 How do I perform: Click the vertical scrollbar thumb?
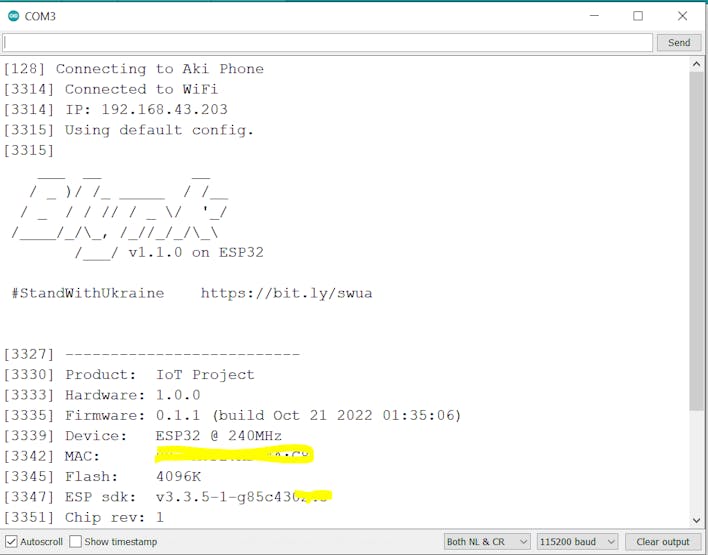tap(696, 241)
